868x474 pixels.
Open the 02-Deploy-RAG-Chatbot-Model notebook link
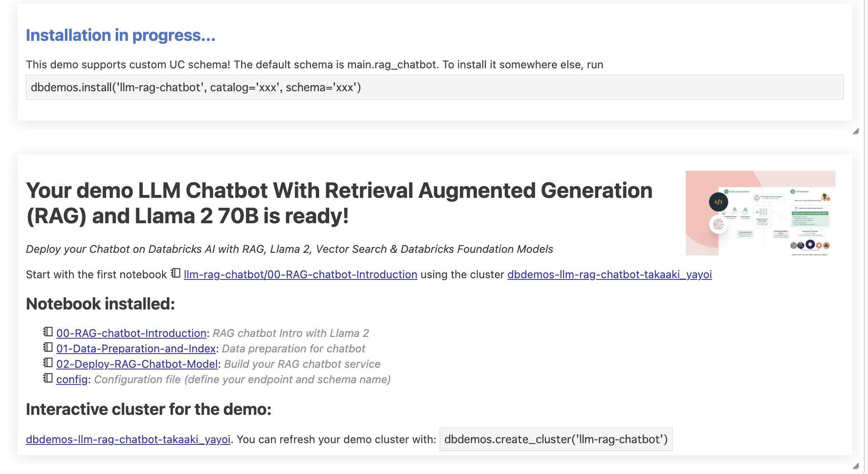coord(138,364)
